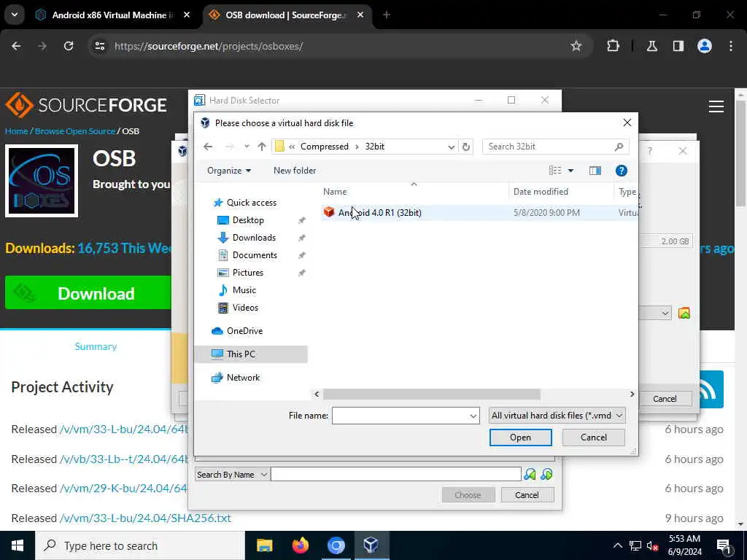
Task: Open Browse Open Source breadcrumb link
Action: [x=75, y=131]
